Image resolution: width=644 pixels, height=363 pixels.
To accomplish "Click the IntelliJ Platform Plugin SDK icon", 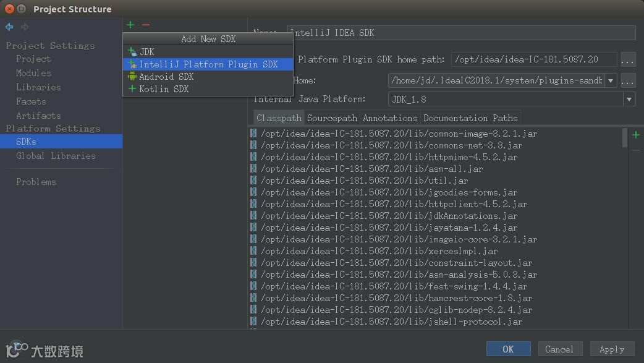I will (x=132, y=64).
